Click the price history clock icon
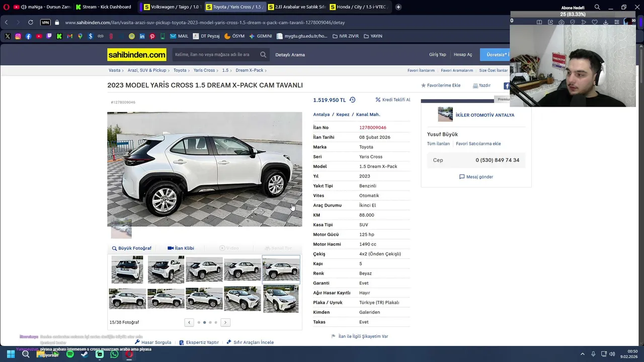 point(352,100)
